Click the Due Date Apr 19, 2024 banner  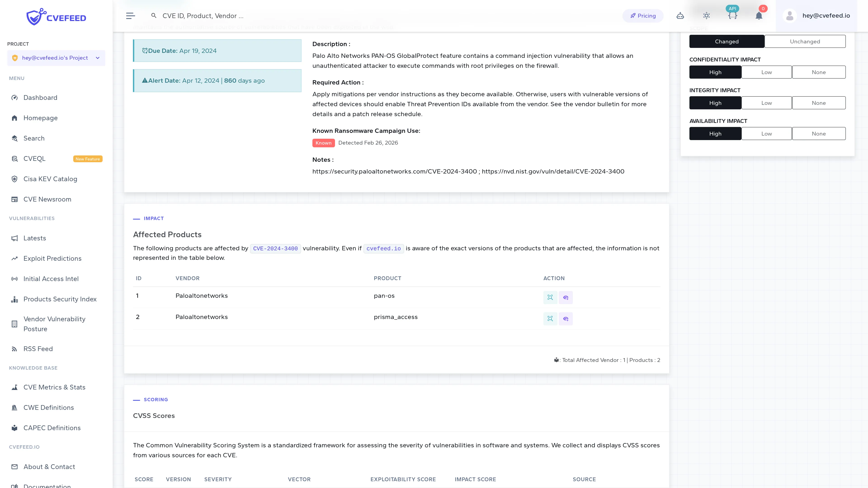(x=217, y=51)
